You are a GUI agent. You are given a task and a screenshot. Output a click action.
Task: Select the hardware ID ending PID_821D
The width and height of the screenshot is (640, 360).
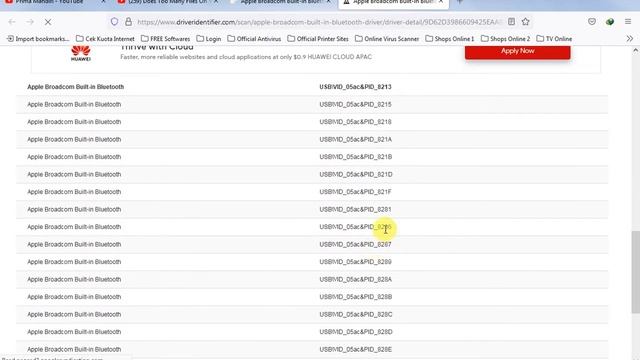pyautogui.click(x=356, y=174)
